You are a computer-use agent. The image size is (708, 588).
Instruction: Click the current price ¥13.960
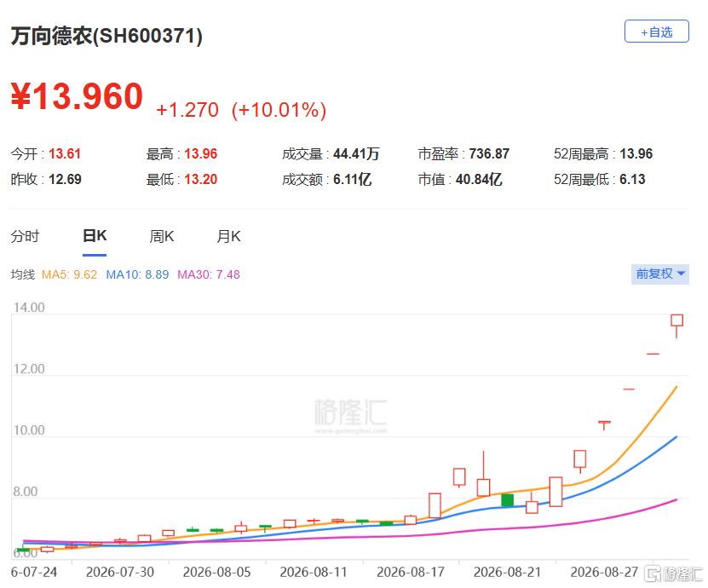click(x=77, y=96)
